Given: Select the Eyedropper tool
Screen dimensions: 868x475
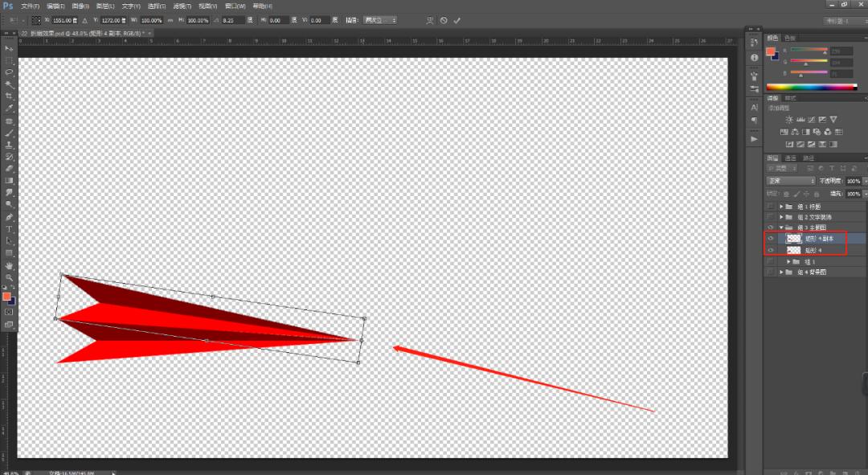Looking at the screenshot, I should (9, 109).
